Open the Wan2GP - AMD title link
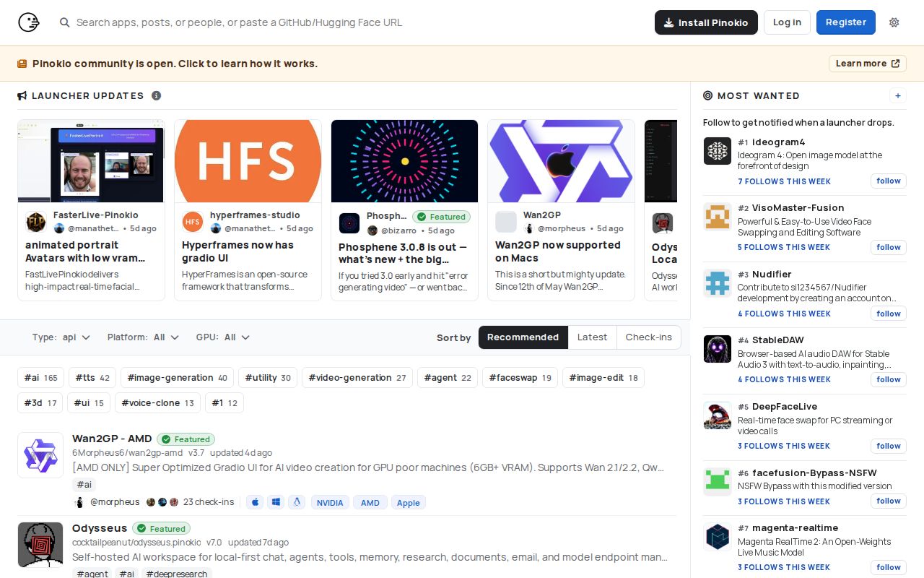 [112, 439]
